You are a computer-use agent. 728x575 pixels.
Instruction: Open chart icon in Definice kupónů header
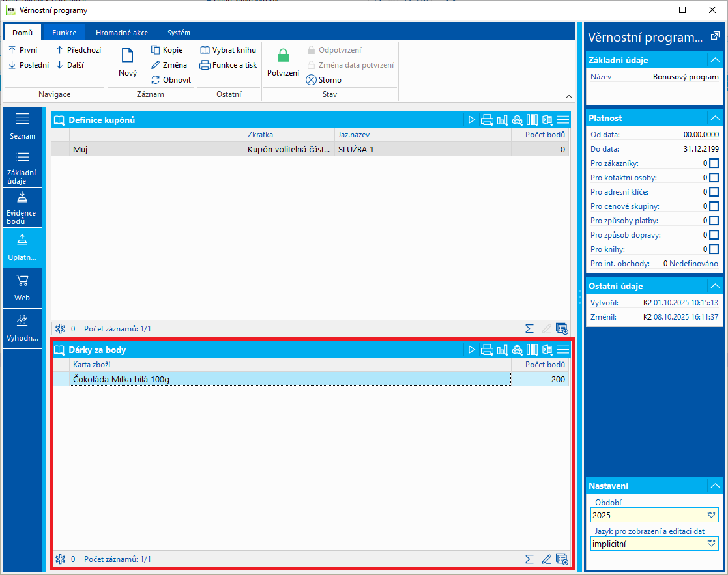click(502, 120)
